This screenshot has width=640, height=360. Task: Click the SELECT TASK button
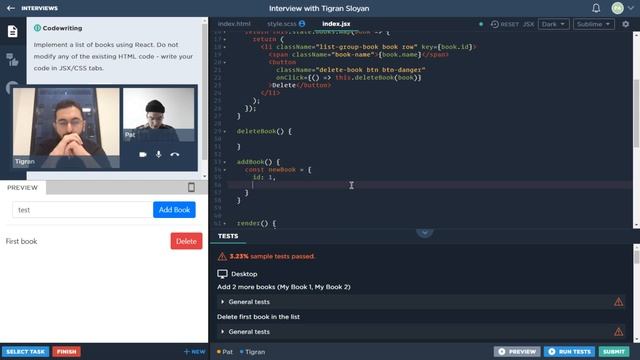[25, 351]
